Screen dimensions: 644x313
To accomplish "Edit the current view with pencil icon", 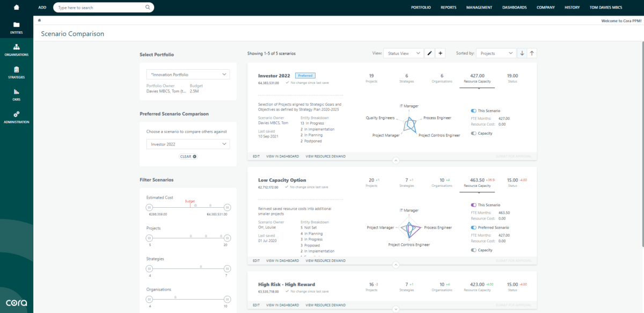I will click(429, 53).
